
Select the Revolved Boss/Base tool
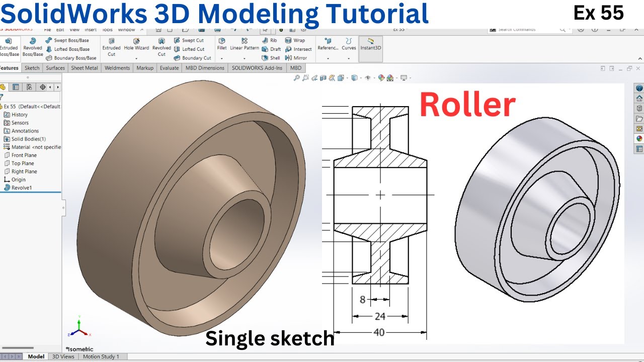33,47
